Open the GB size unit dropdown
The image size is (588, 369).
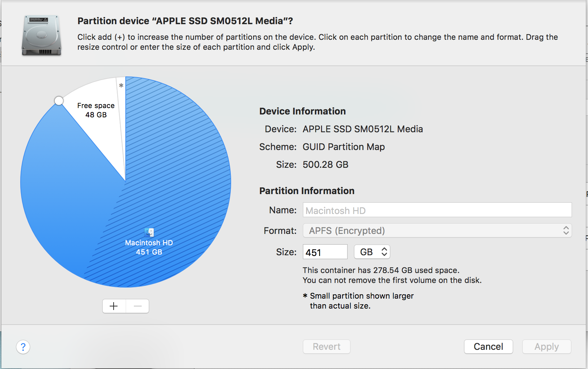click(372, 252)
